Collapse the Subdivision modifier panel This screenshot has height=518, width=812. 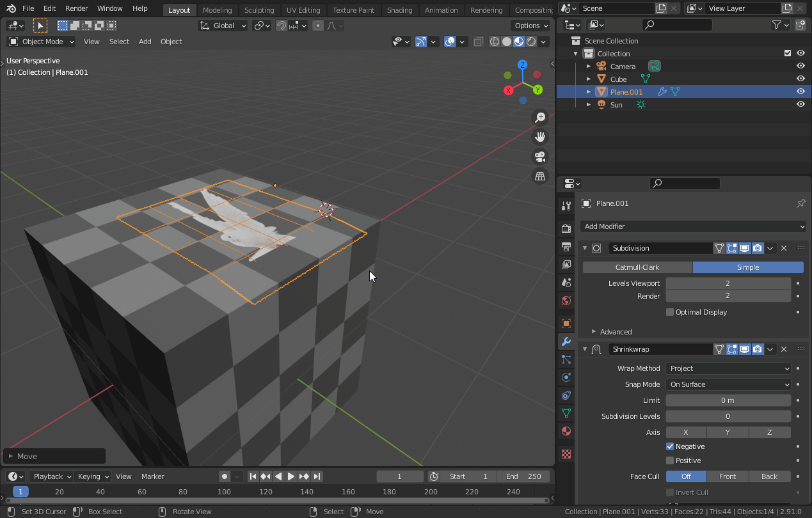point(585,248)
